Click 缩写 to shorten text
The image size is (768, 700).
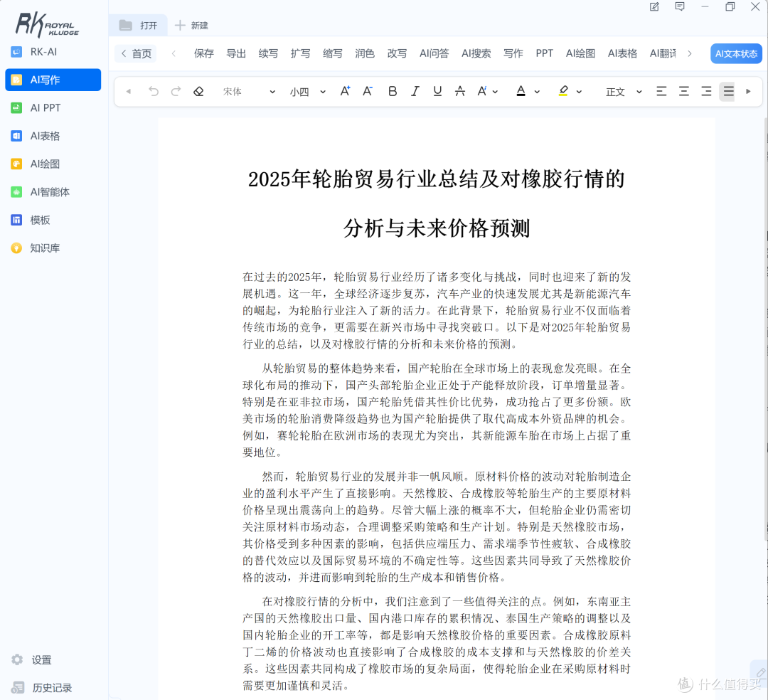pos(333,53)
